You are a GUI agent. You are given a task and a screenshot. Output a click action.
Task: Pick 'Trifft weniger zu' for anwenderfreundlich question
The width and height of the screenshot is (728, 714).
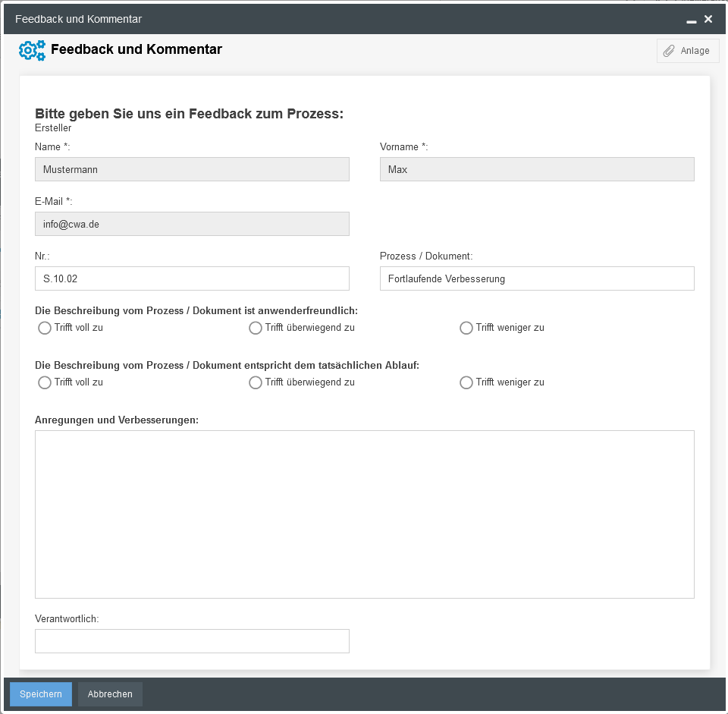[x=466, y=329]
